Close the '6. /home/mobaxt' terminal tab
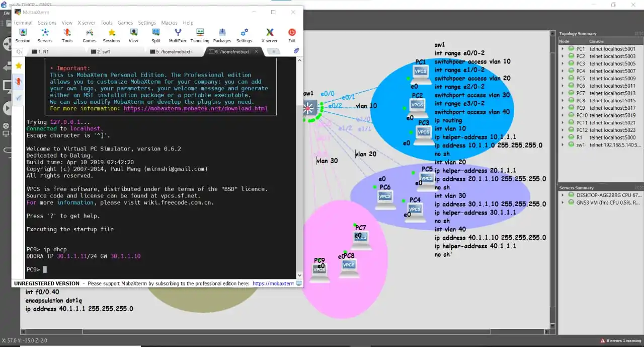Image resolution: width=644 pixels, height=347 pixels. [257, 51]
